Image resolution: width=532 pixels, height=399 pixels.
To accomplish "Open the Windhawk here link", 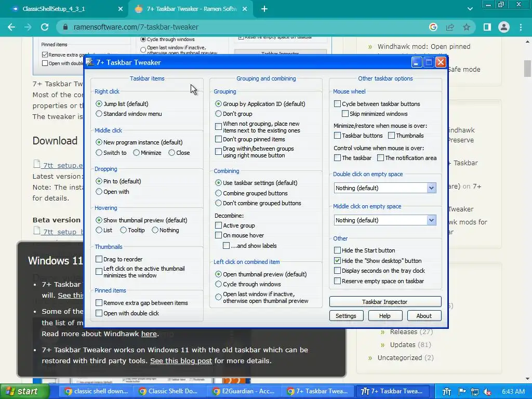I will pos(149,334).
